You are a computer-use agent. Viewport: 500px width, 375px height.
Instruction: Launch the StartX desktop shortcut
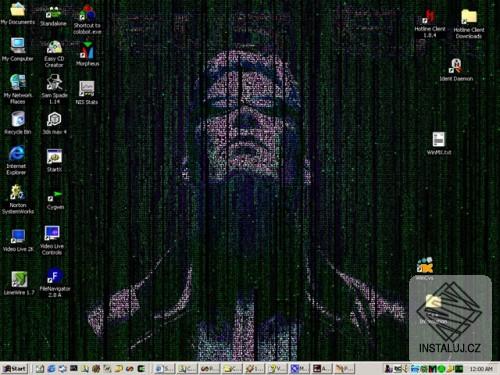pos(54,161)
